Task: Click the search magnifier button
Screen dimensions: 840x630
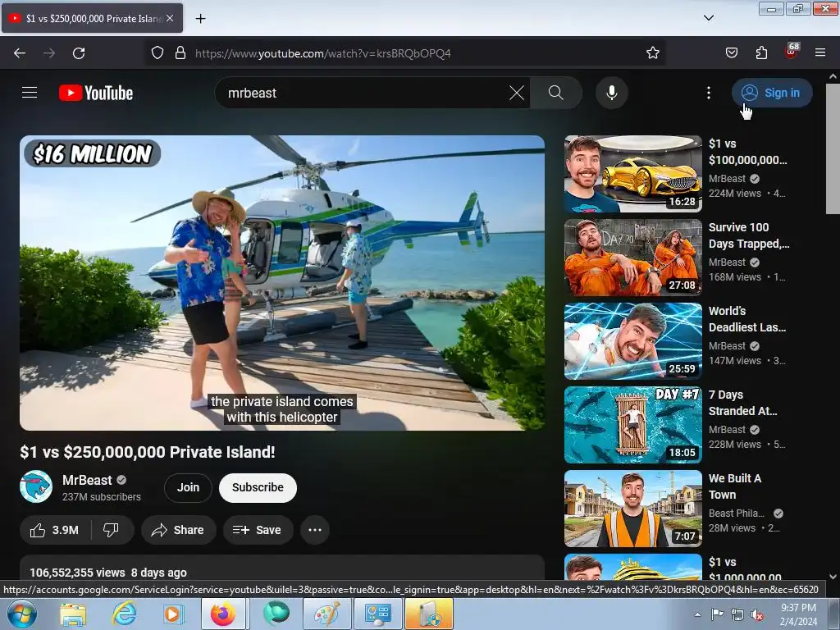Action: click(x=556, y=93)
